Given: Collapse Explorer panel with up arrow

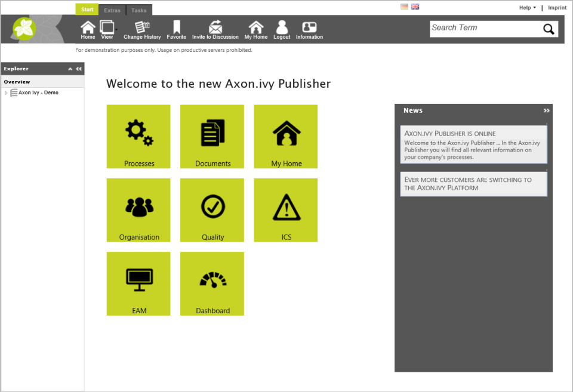Looking at the screenshot, I should coord(70,69).
